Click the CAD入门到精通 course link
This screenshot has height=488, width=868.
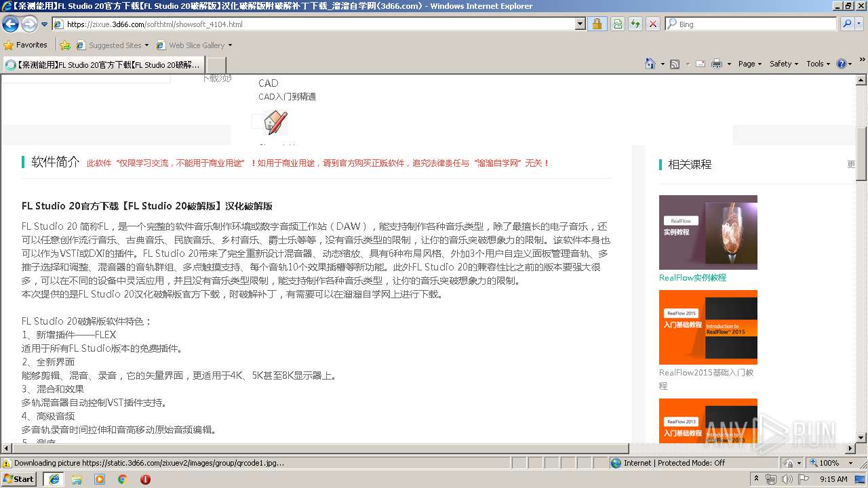287,97
